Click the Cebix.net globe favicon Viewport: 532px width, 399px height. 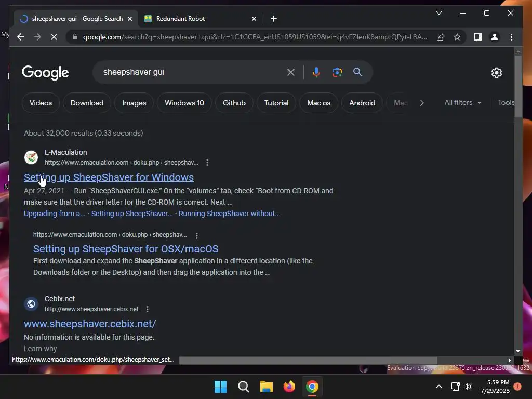coord(31,303)
